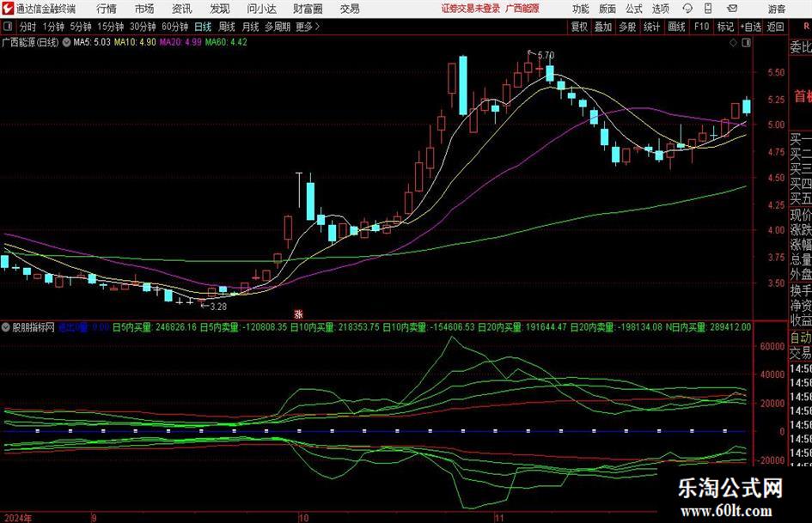
Task: Open the 问小达 menu
Action: coord(261,9)
